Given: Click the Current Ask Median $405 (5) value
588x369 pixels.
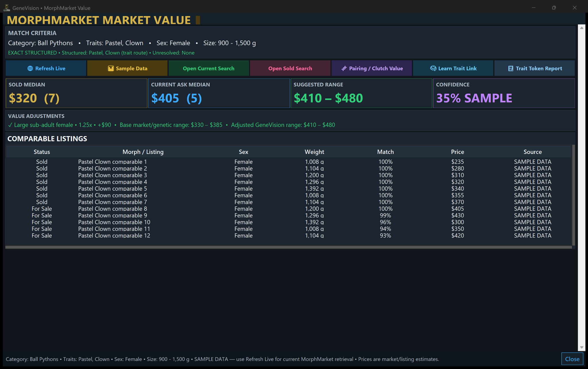Looking at the screenshot, I should click(177, 98).
